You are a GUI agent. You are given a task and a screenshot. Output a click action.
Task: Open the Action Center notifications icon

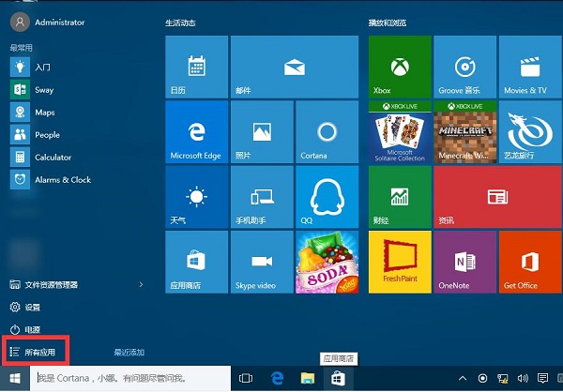click(542, 378)
